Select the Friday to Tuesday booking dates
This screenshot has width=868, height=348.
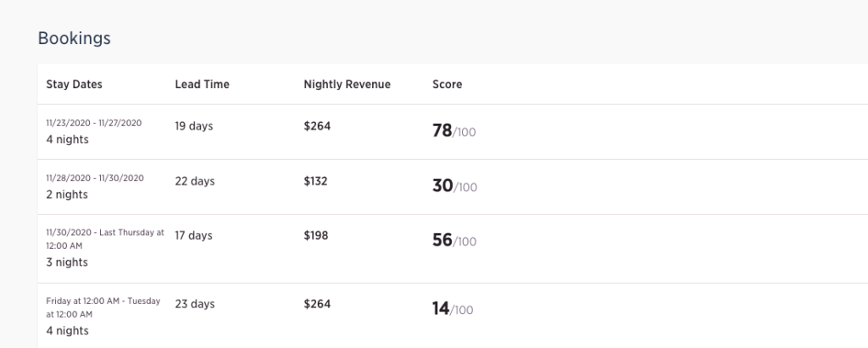[103, 307]
